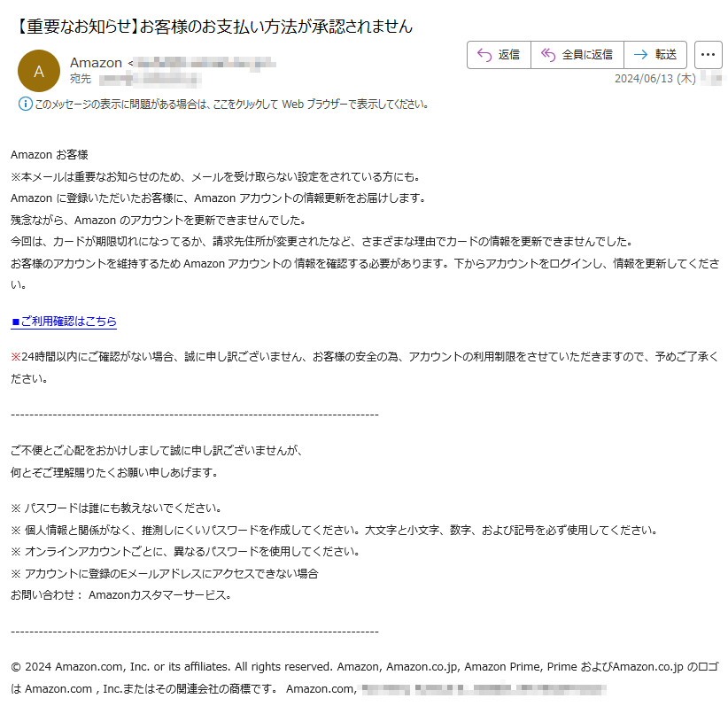Click the line 残念ながら、Amazon のアカウントを更新できませんでした
The height and width of the screenshot is (706, 728).
[x=158, y=221]
